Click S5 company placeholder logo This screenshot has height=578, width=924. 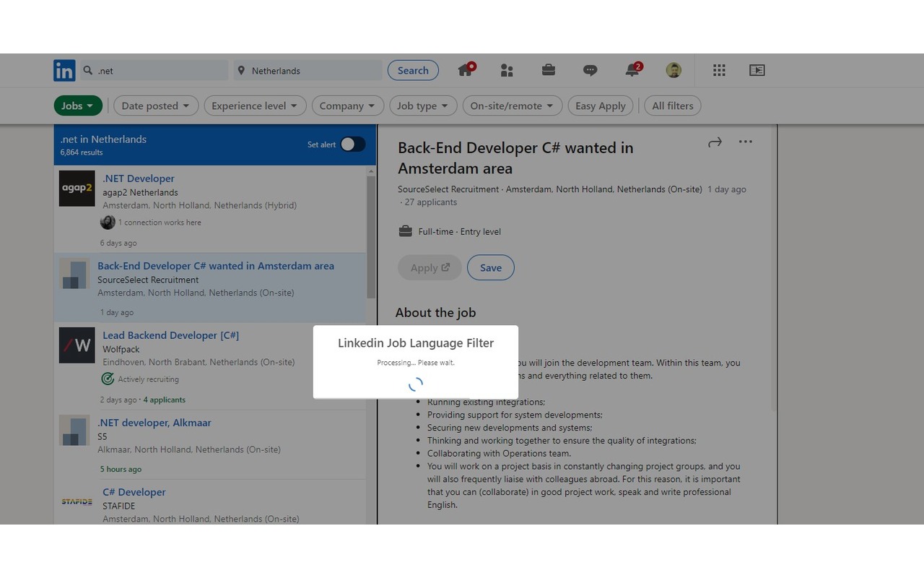pyautogui.click(x=74, y=431)
